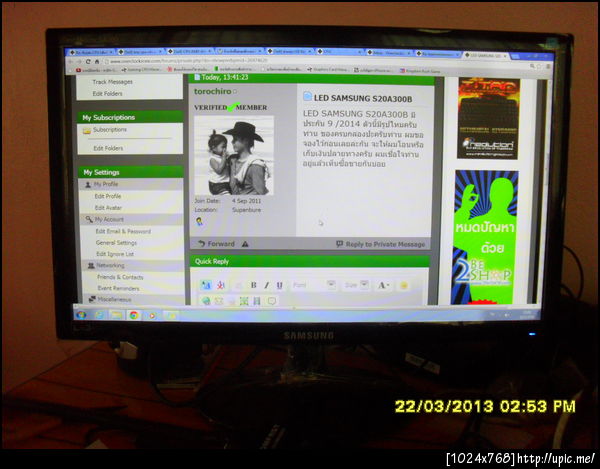Screen dimensions: 600x469
Task: Open Windows Media Player from taskbar
Action: (152, 315)
